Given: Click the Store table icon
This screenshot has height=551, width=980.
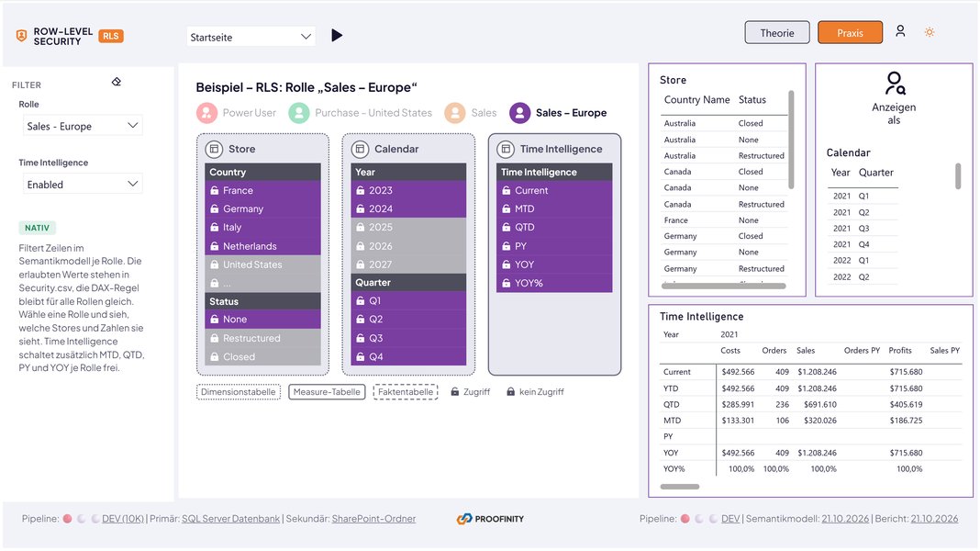Looking at the screenshot, I should [x=214, y=149].
